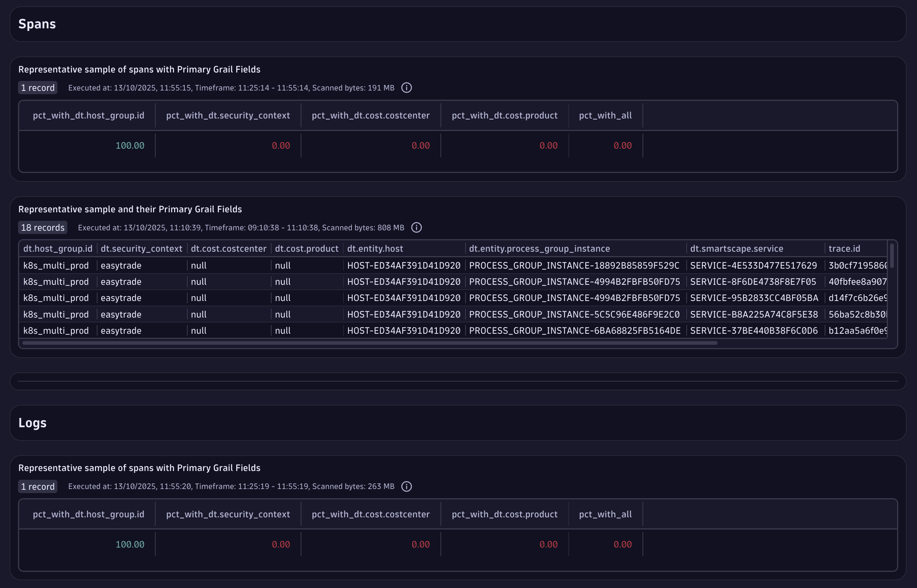
Task: Click info icon beside Spans 191 MB query
Action: (x=406, y=88)
